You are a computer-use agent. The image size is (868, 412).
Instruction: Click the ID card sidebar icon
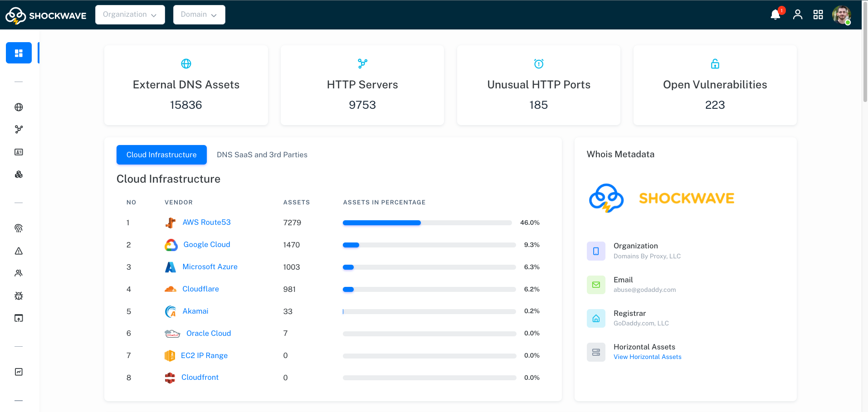click(x=19, y=152)
